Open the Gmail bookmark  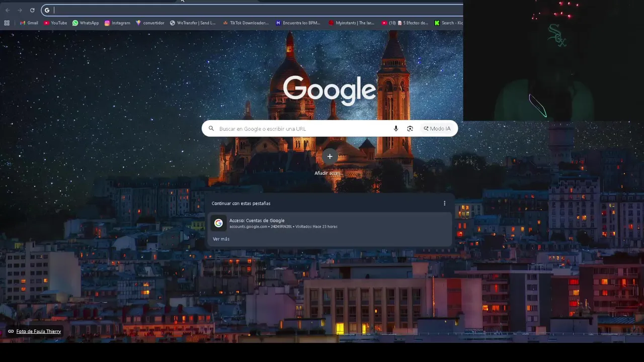(x=29, y=23)
